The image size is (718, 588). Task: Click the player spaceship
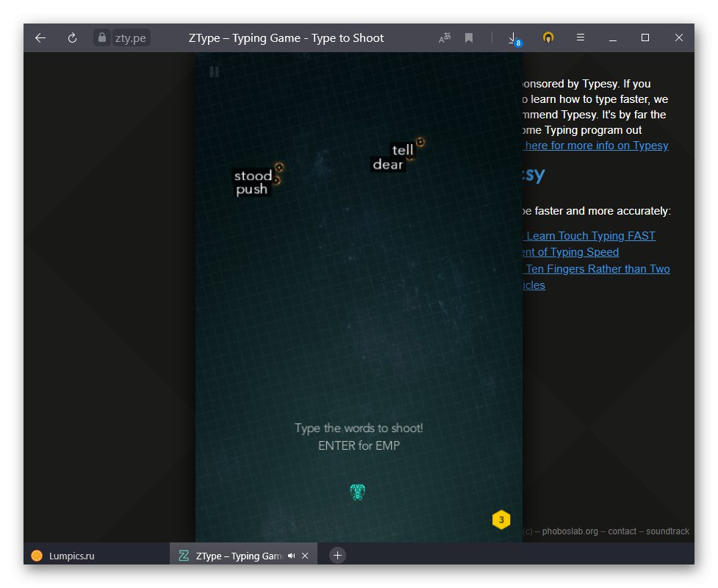click(x=358, y=492)
